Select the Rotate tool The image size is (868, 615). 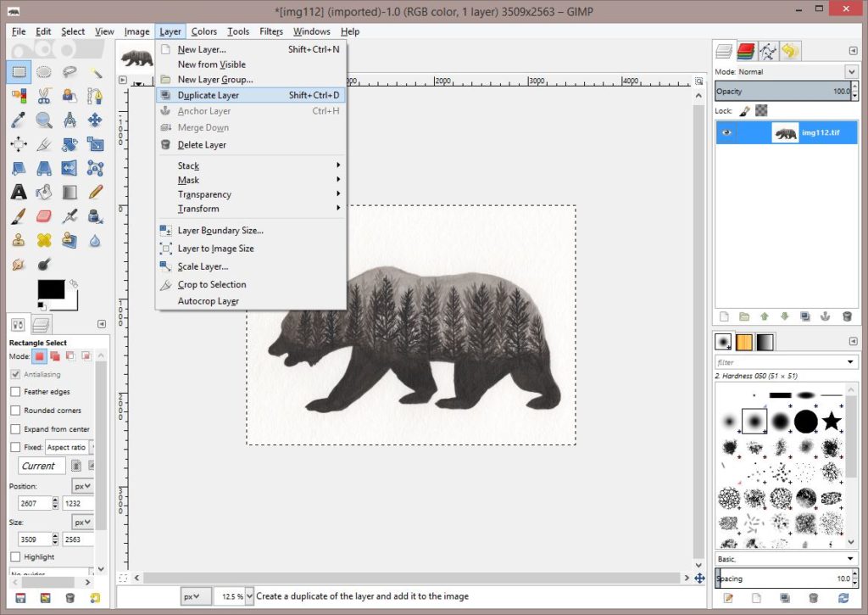(x=70, y=144)
